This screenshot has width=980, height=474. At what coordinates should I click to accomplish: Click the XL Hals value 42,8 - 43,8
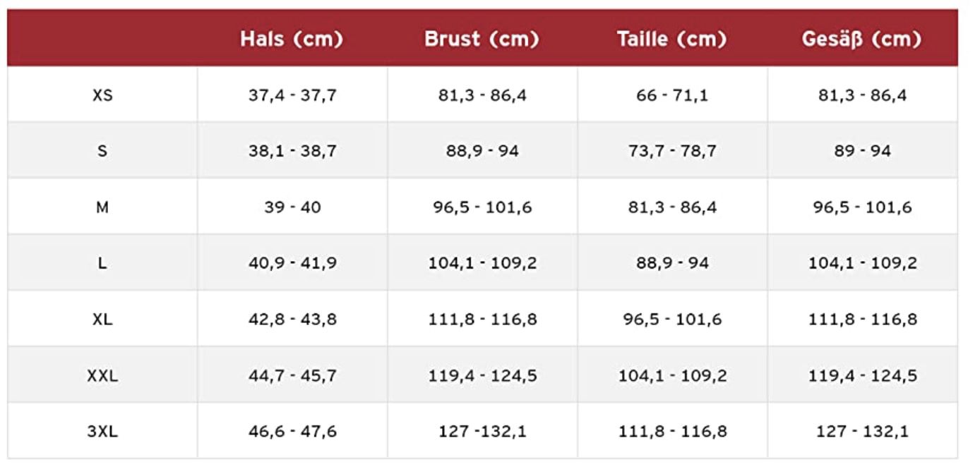coord(292,320)
